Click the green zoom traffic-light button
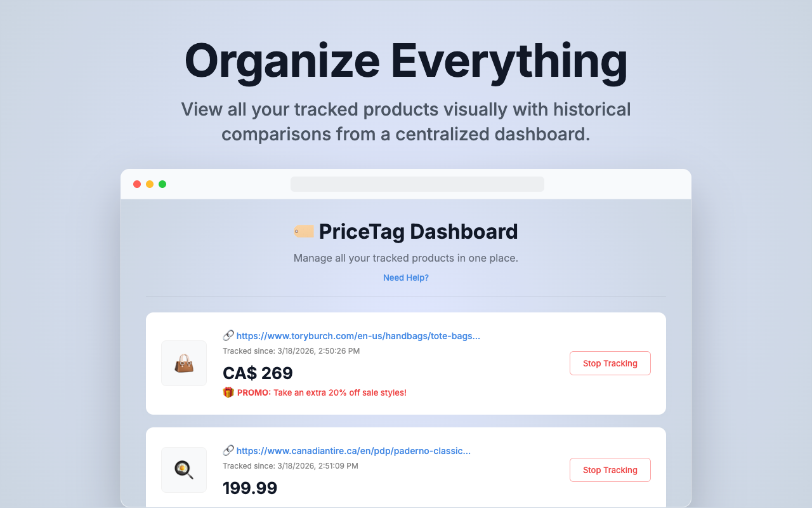The height and width of the screenshot is (508, 812). pos(162,184)
